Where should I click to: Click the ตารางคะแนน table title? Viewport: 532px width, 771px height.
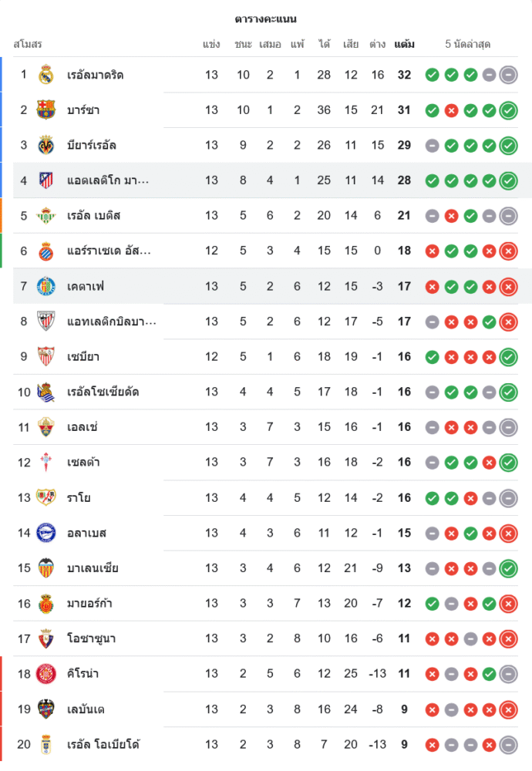coord(266,19)
